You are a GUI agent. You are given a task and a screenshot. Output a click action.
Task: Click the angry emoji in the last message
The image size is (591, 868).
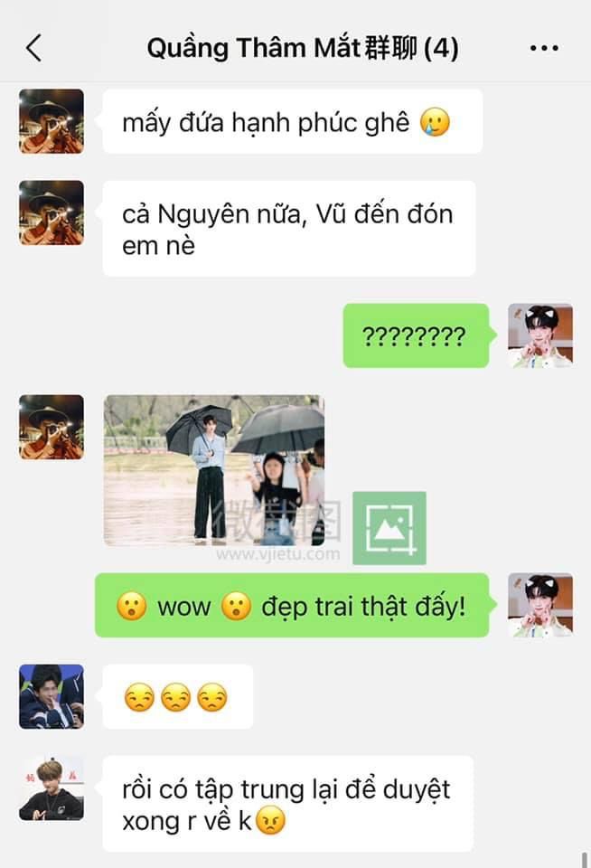tap(270, 820)
